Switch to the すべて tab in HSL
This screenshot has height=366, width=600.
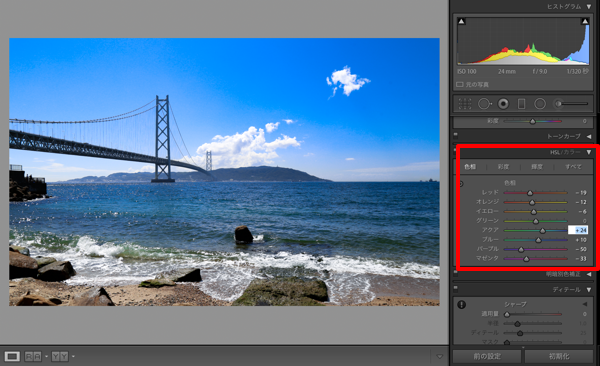573,167
